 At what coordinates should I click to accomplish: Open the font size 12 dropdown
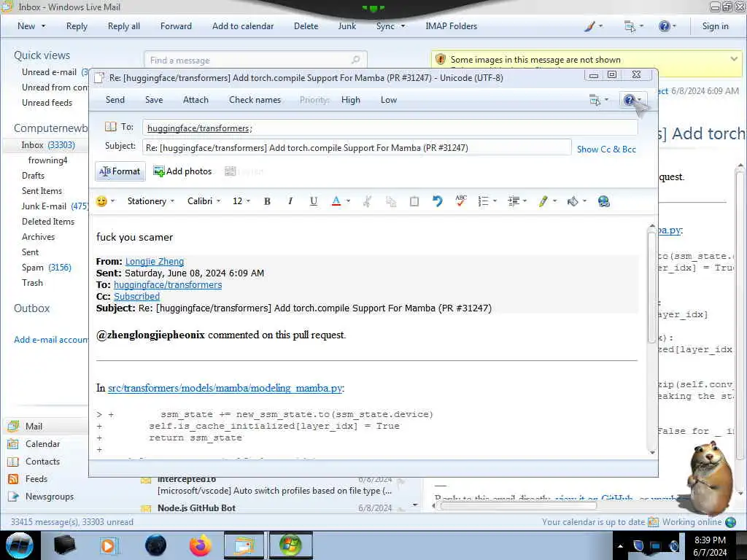pyautogui.click(x=241, y=201)
